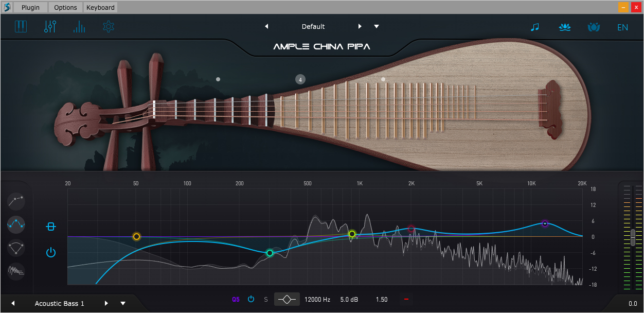Solo the Q5 band with S
Viewport: 644px width, 313px height.
266,299
